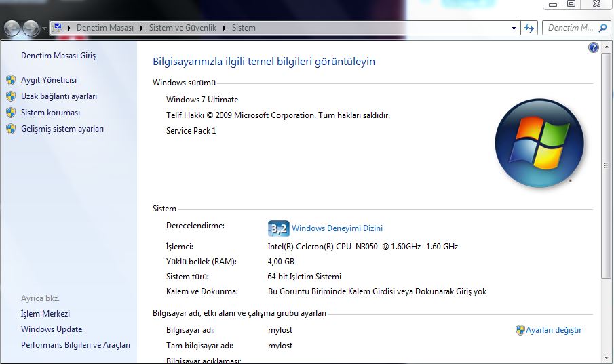Open Gelişmiş sistem ayarları from the sidebar
This screenshot has height=364, width=614.
(x=62, y=129)
